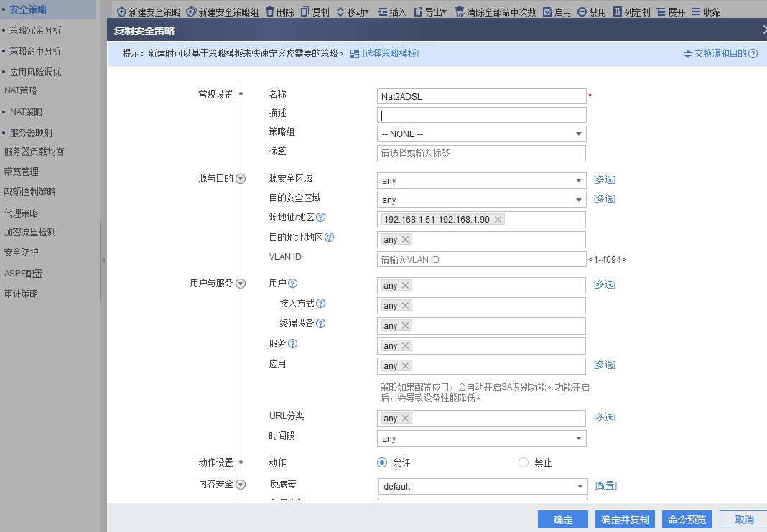Click the trash icon for 删除
This screenshot has width=767, height=532.
point(270,11)
